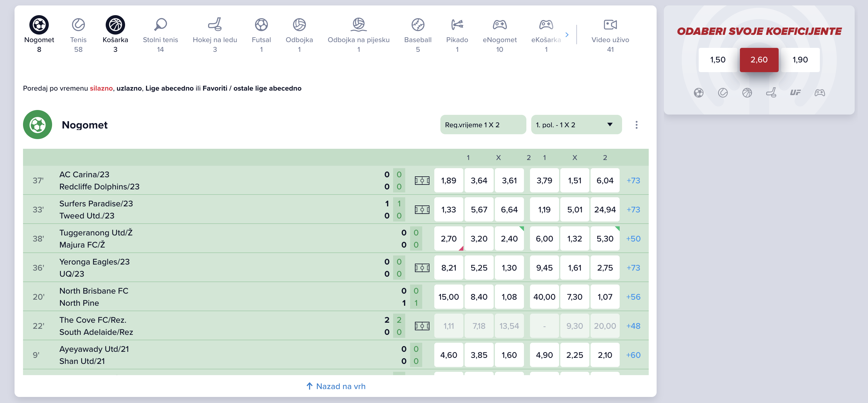Open the North Pine team name
Screen dimensions: 868x403
[79, 303]
